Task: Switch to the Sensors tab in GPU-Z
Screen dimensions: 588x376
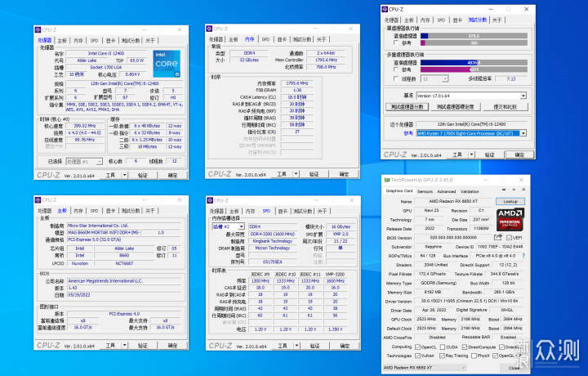Action: point(425,191)
